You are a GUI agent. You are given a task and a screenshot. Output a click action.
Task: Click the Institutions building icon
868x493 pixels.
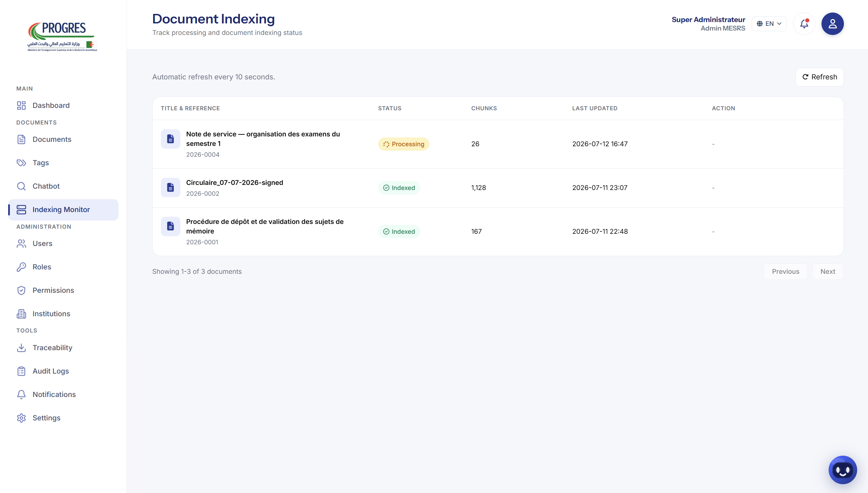[x=21, y=314]
